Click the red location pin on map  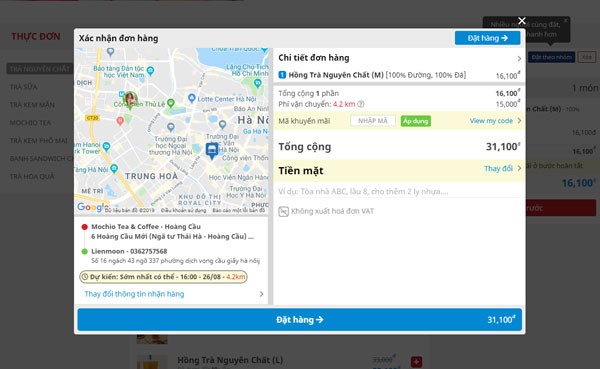120,121
